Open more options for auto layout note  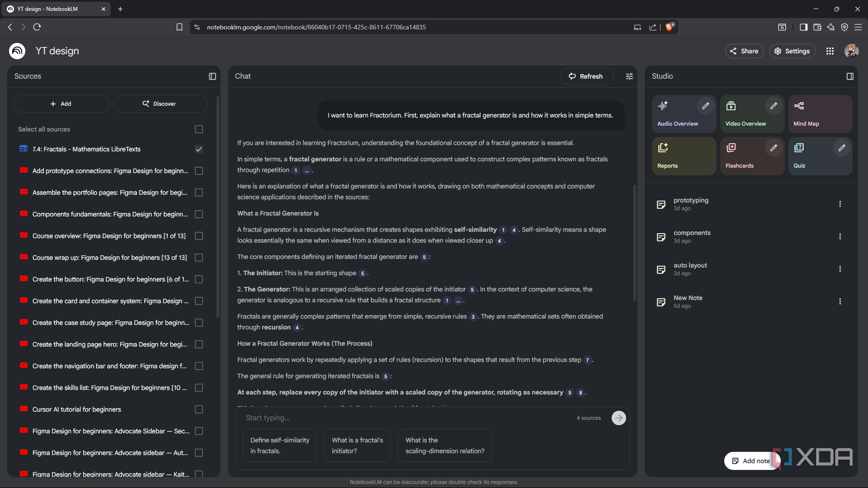click(x=840, y=269)
